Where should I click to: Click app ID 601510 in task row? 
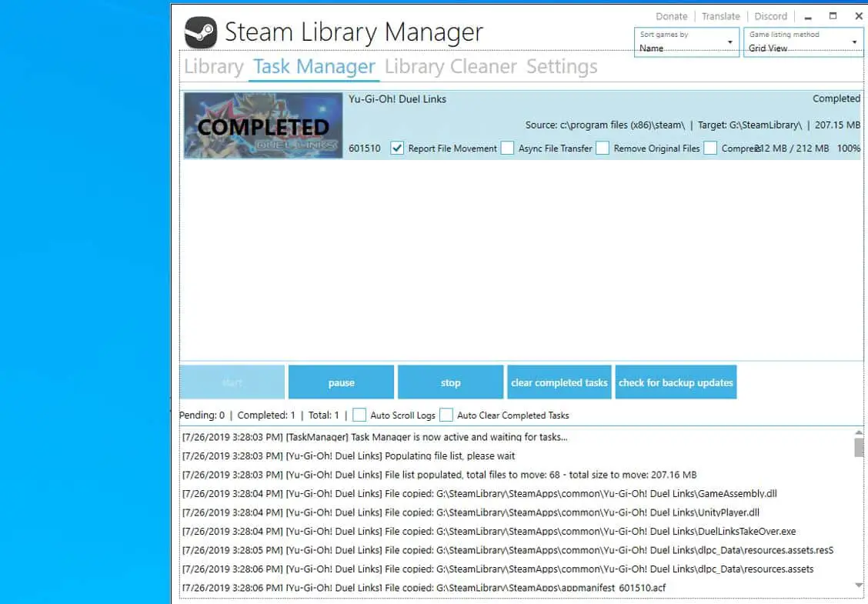[364, 148]
